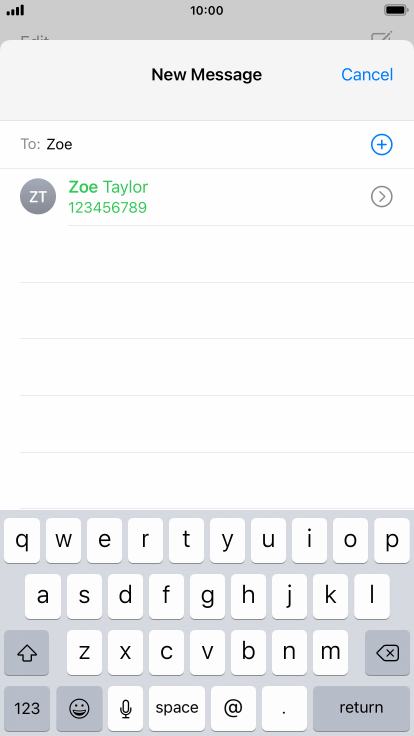Screen dimensions: 414x736
Task: Tap the @ symbol key
Action: [233, 708]
